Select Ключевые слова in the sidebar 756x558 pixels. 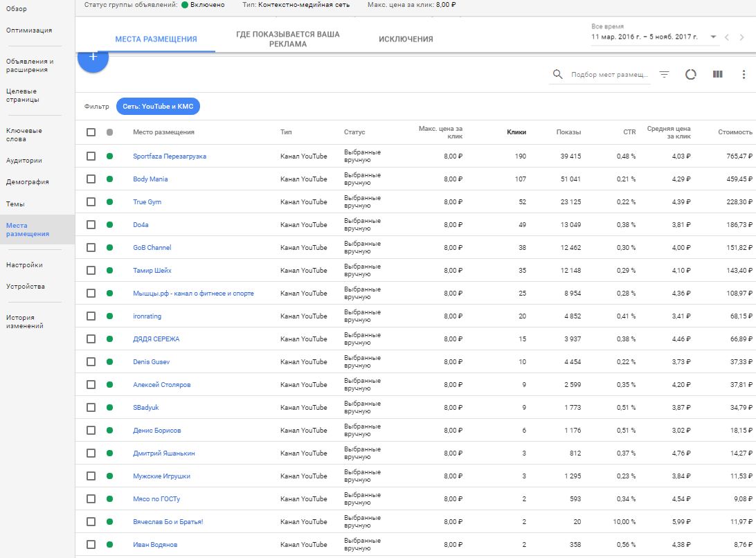[24, 134]
